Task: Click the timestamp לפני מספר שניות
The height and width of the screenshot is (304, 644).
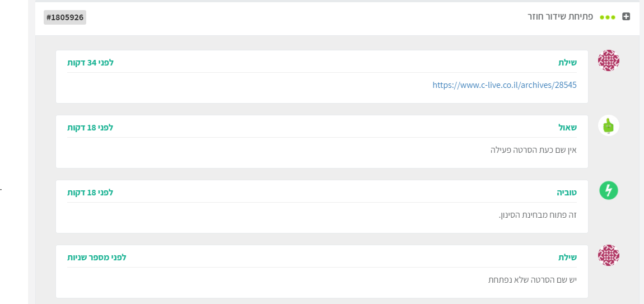Action: (96, 258)
